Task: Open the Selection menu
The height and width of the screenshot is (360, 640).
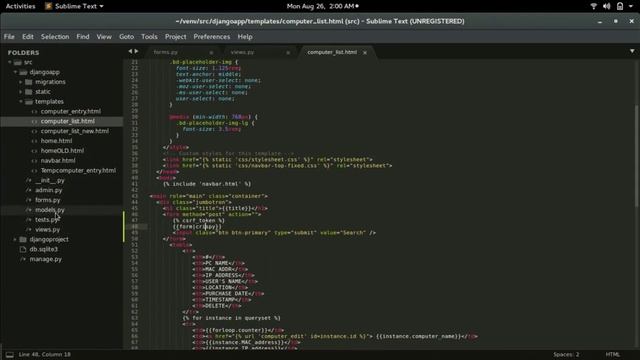Action: 55,37
